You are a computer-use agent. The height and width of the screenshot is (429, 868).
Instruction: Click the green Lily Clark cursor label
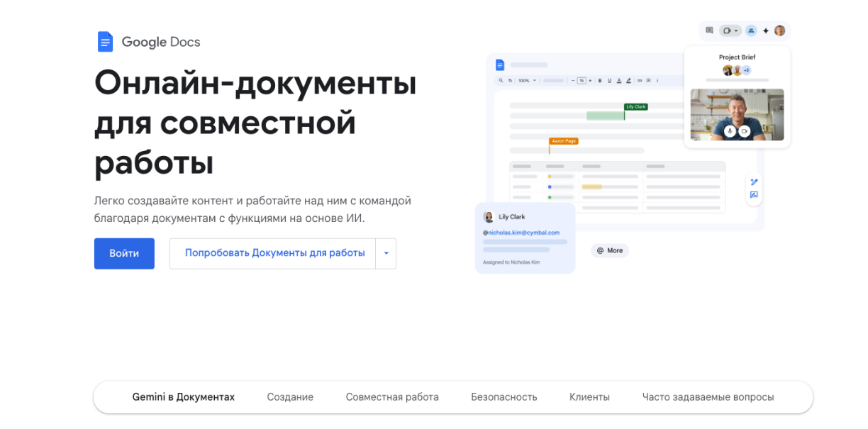635,106
